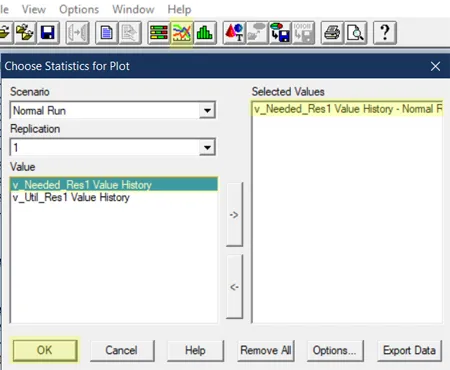
Task: Select the v_Needed_Res1 entry in Selected Values
Action: [x=348, y=109]
